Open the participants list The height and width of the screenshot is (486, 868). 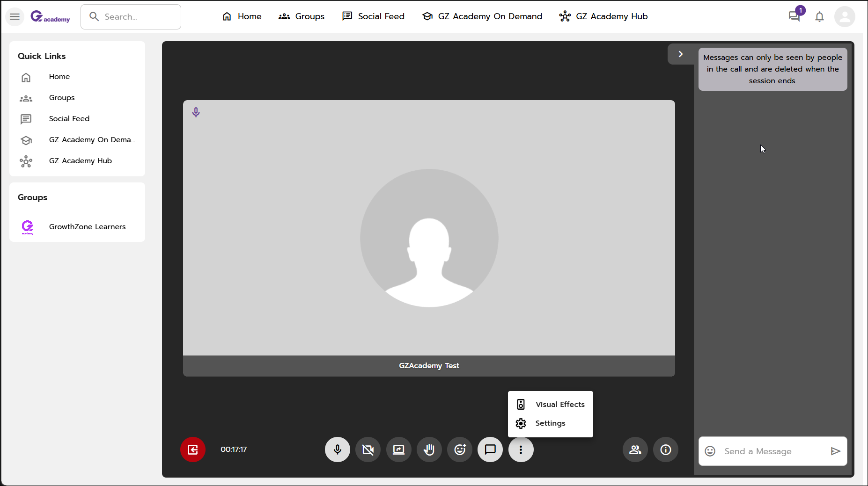coord(635,450)
